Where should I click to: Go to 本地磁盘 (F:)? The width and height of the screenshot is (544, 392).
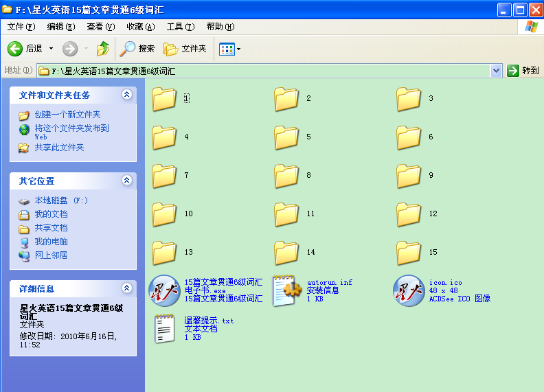pos(61,200)
